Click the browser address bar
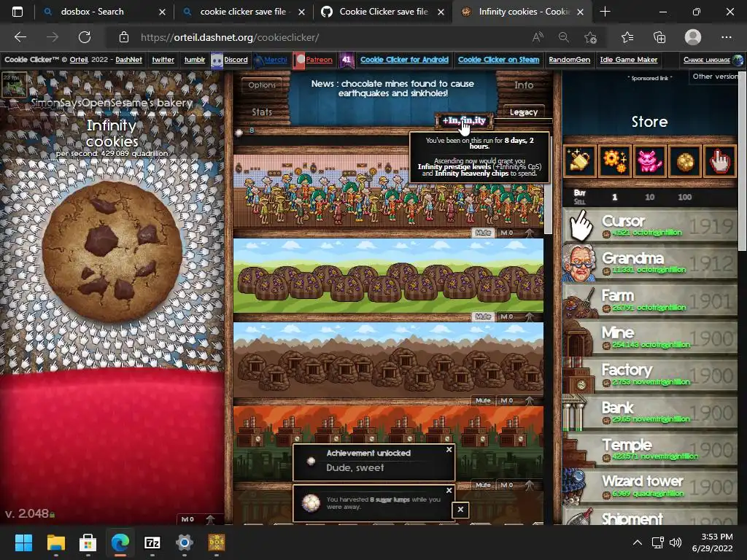 pyautogui.click(x=324, y=37)
